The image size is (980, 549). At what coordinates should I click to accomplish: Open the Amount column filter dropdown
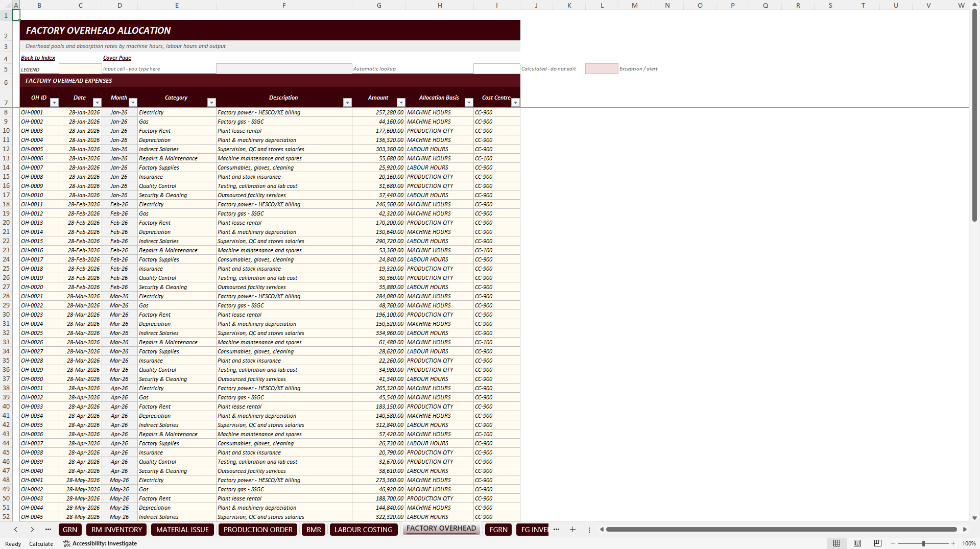(x=401, y=103)
